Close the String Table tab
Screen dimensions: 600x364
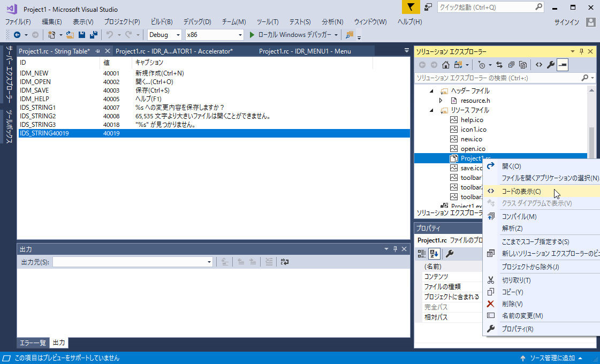(x=108, y=51)
